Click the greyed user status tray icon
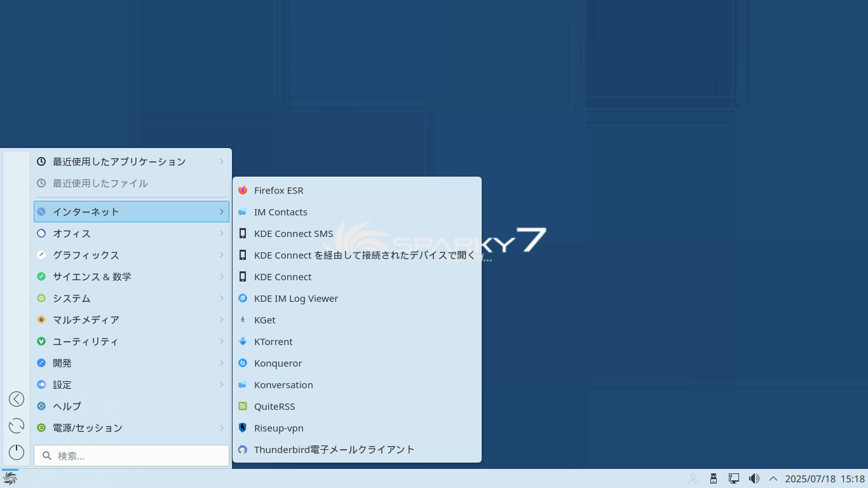Screen dimensions: 868x488 click(x=693, y=478)
